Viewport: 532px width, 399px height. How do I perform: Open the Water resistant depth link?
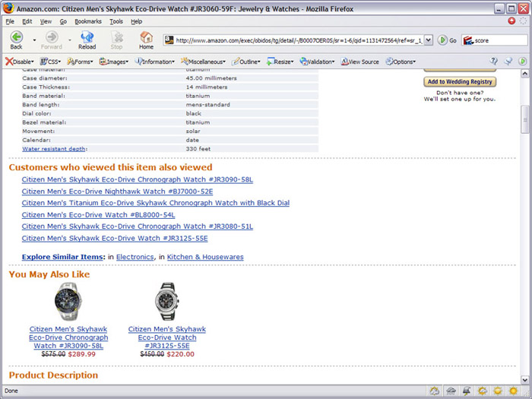(54, 149)
